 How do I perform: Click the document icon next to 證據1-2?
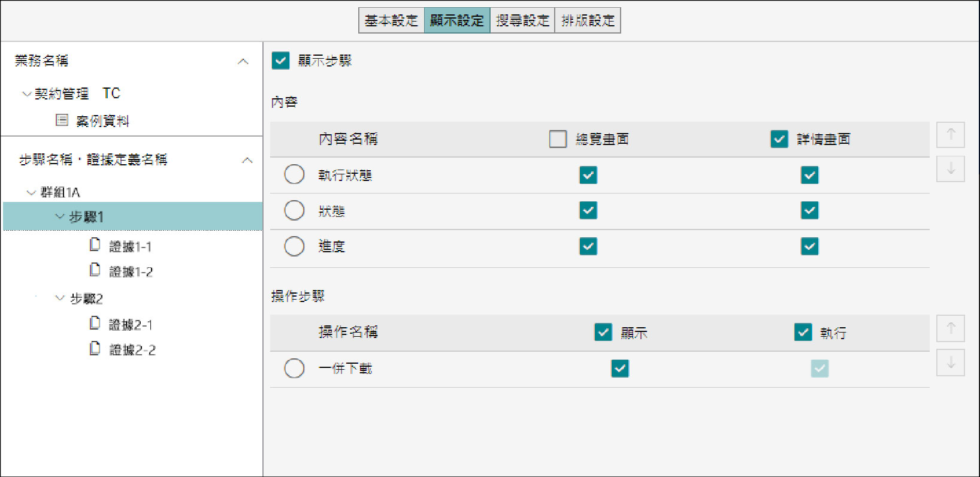[95, 270]
